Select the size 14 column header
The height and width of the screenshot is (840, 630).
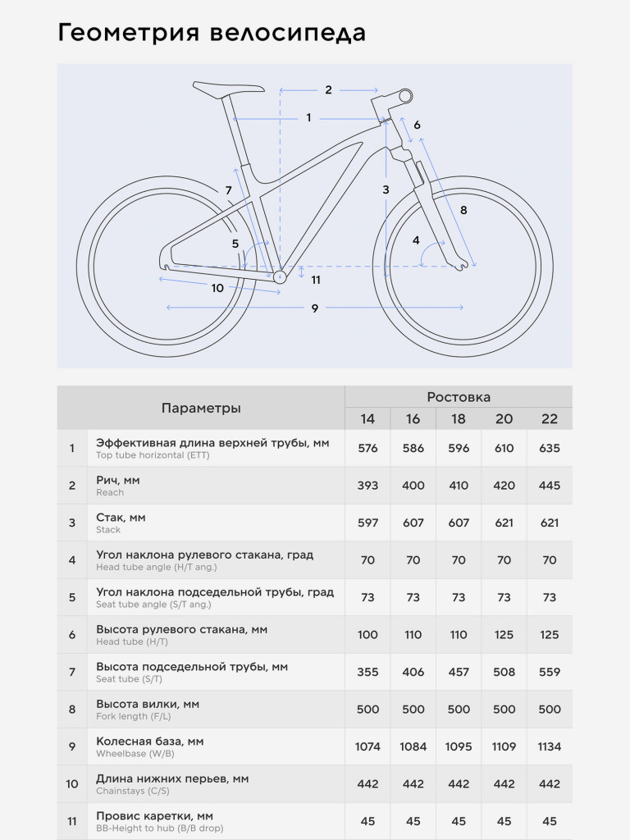coord(367,419)
